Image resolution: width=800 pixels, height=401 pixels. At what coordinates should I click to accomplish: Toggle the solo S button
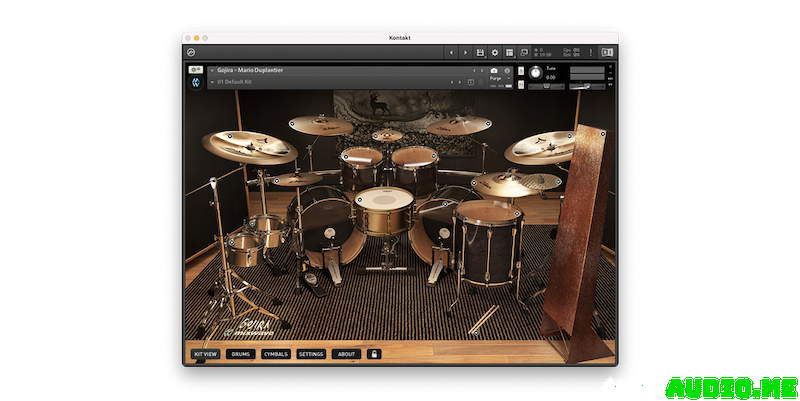[521, 70]
